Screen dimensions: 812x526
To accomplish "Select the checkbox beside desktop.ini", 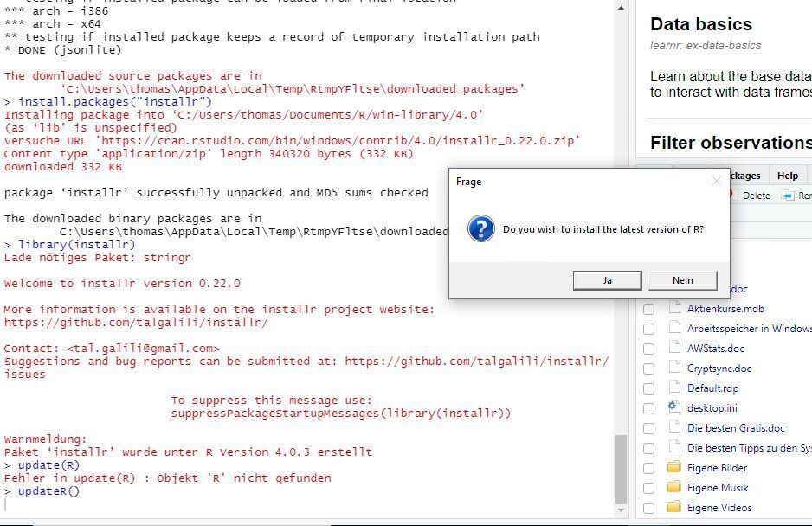I will point(648,407).
